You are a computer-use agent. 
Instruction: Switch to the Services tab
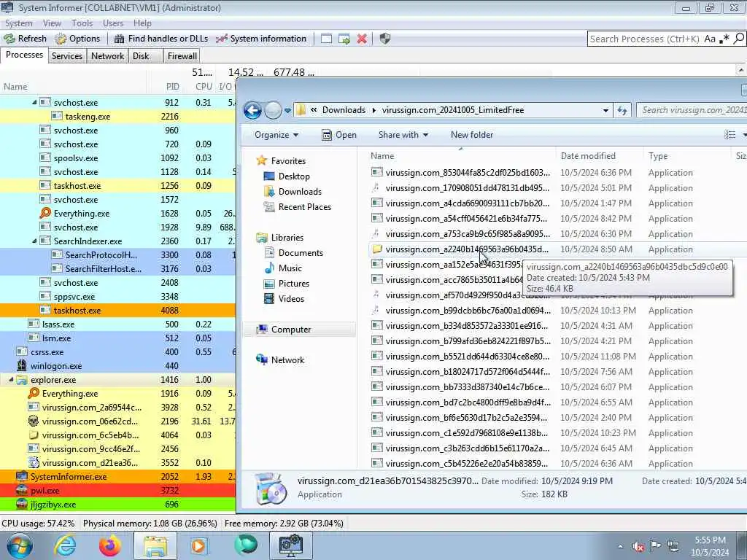(x=66, y=56)
